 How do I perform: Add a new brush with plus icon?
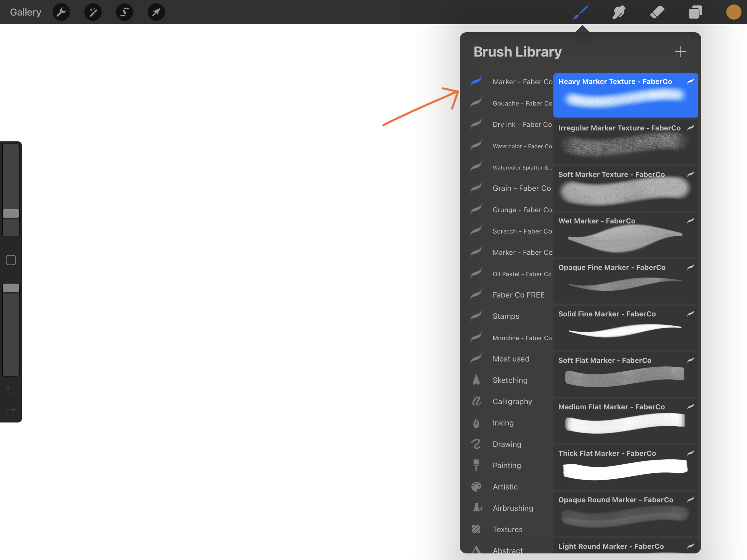tap(680, 52)
